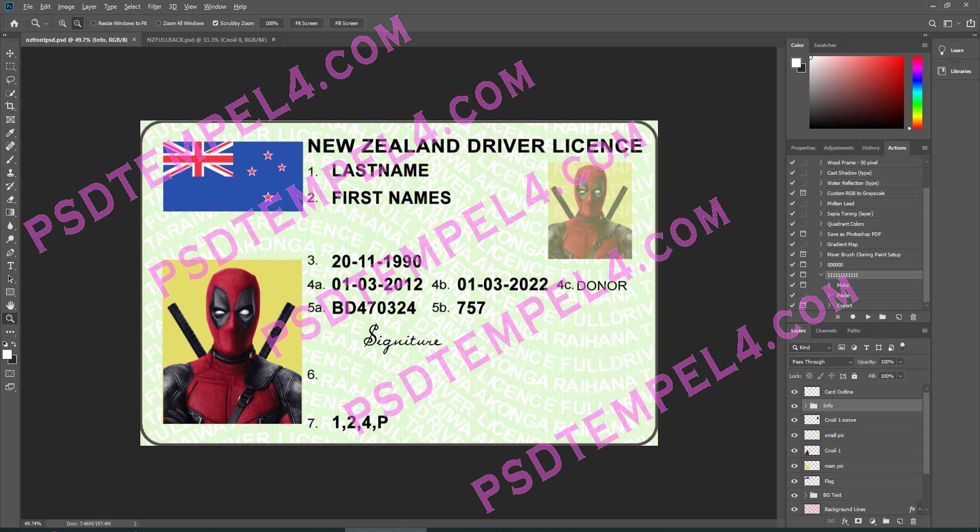The height and width of the screenshot is (532, 980).
Task: Click the zoom in magnifier icon
Action: [62, 23]
